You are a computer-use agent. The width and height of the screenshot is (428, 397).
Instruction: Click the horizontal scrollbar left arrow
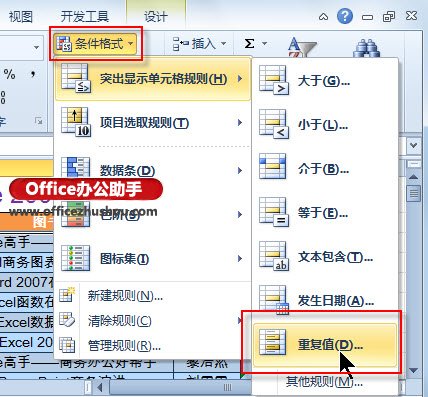pos(100,388)
